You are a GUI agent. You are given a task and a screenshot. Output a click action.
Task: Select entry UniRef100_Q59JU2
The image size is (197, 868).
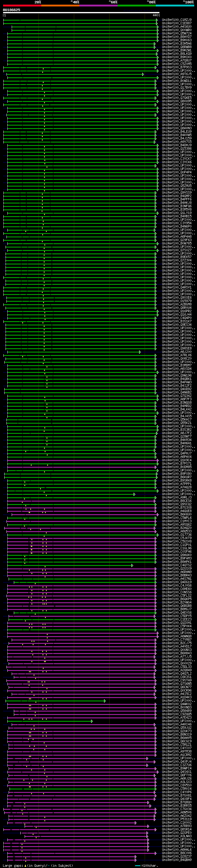[x=177, y=728]
